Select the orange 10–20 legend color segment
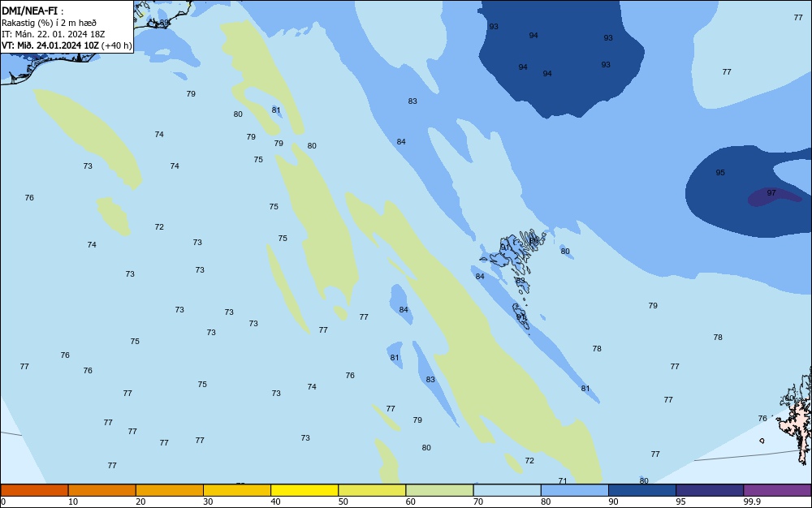The height and width of the screenshot is (508, 812). [102, 490]
